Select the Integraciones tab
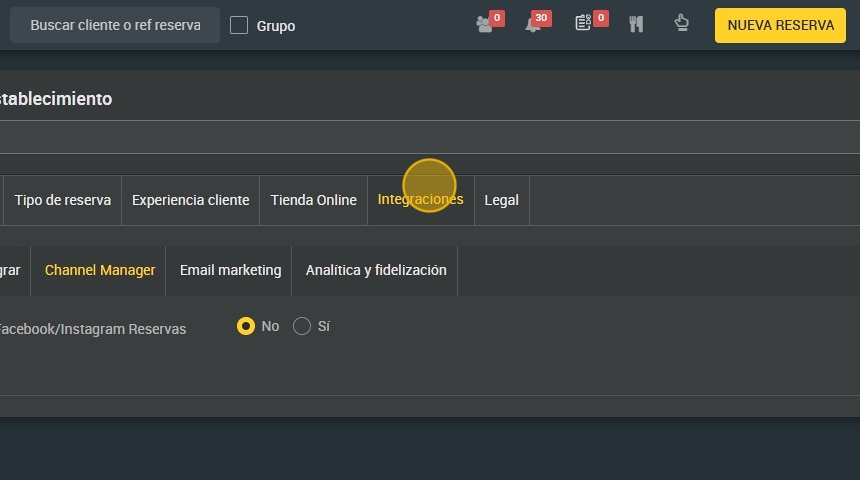Screen dimensions: 860x480 421,200
